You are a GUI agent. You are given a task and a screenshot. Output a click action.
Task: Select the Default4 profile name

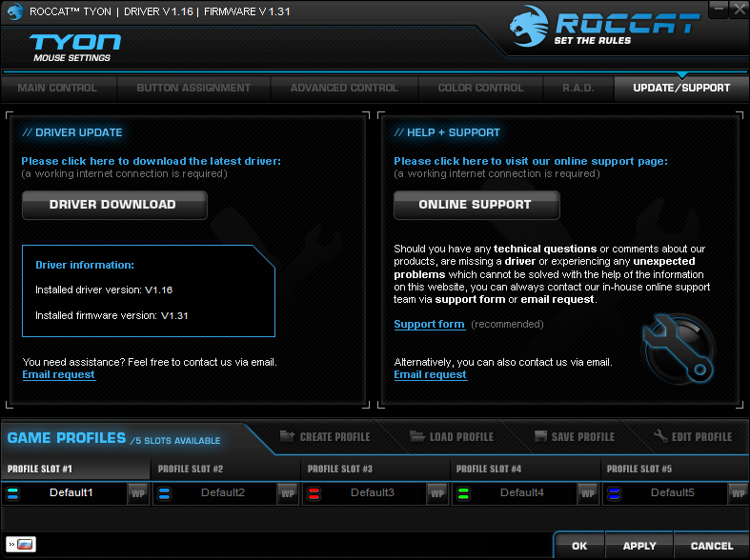[522, 492]
